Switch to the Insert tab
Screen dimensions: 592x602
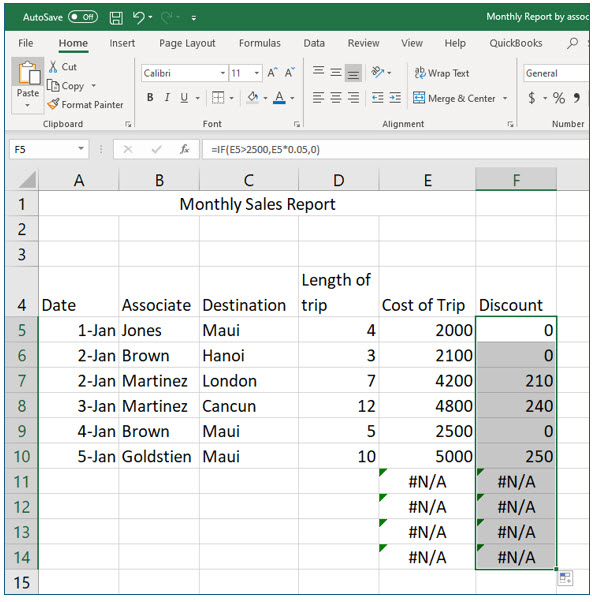[122, 43]
